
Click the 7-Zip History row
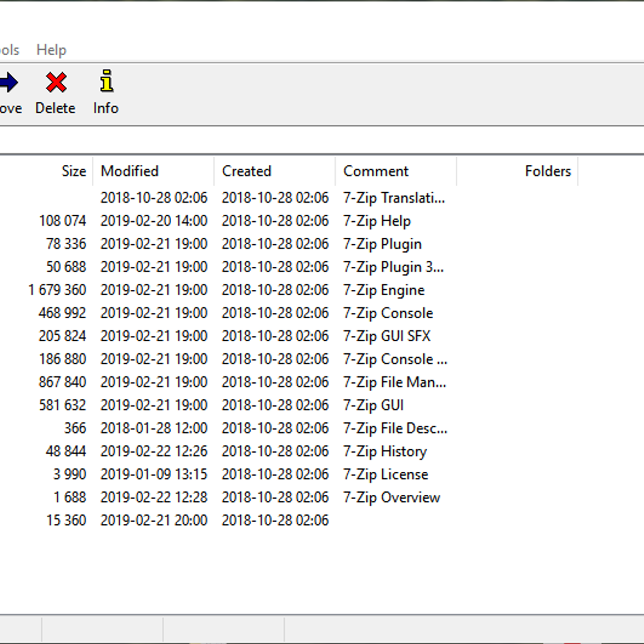[385, 452]
